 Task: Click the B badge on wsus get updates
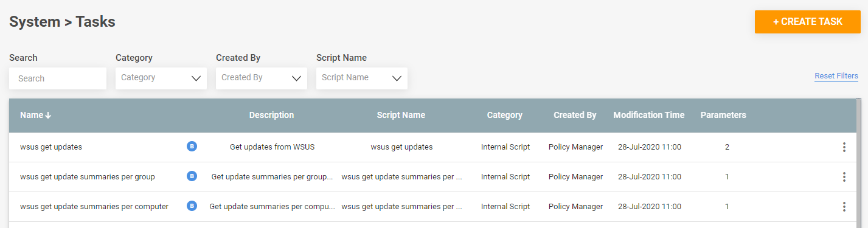[x=192, y=146]
